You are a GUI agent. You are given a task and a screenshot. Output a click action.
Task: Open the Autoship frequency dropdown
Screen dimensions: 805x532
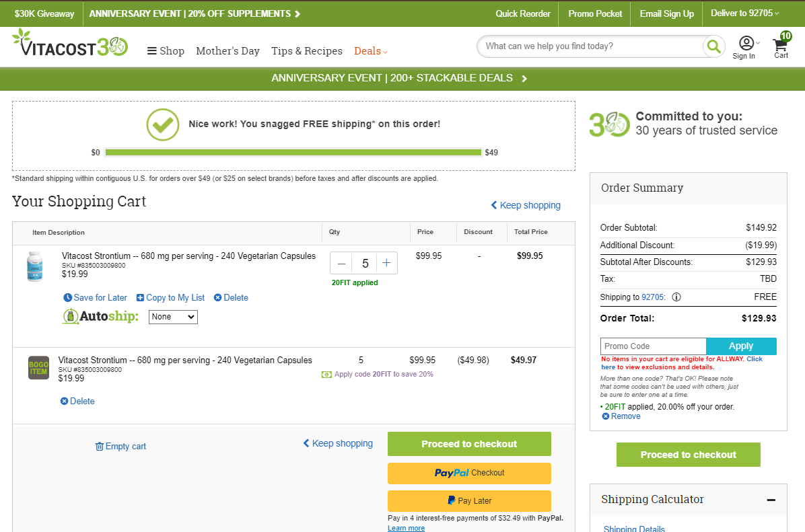pos(173,317)
